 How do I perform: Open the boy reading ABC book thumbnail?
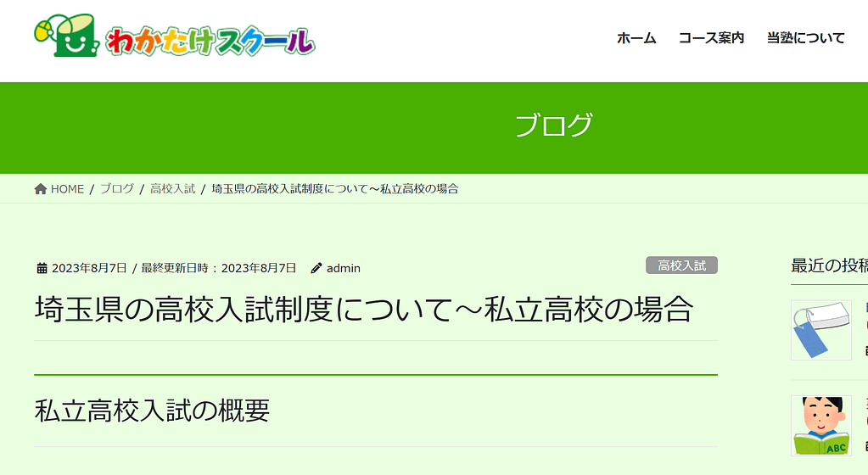[x=820, y=425]
